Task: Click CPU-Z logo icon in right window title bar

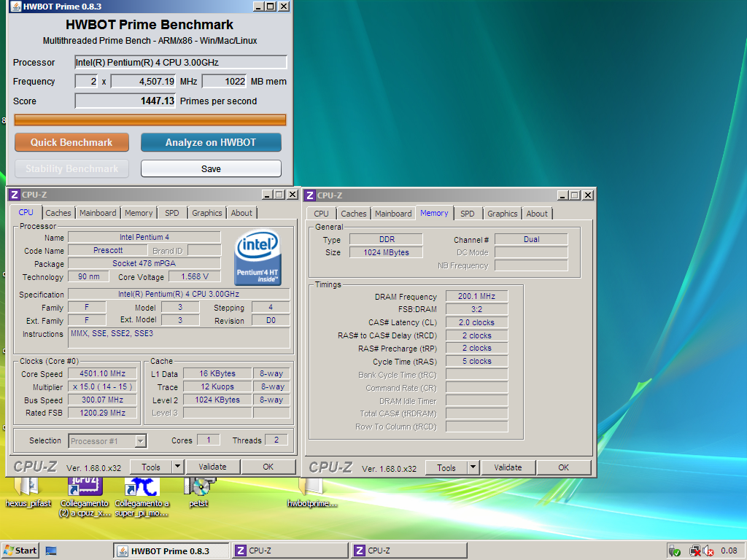Action: 309,195
